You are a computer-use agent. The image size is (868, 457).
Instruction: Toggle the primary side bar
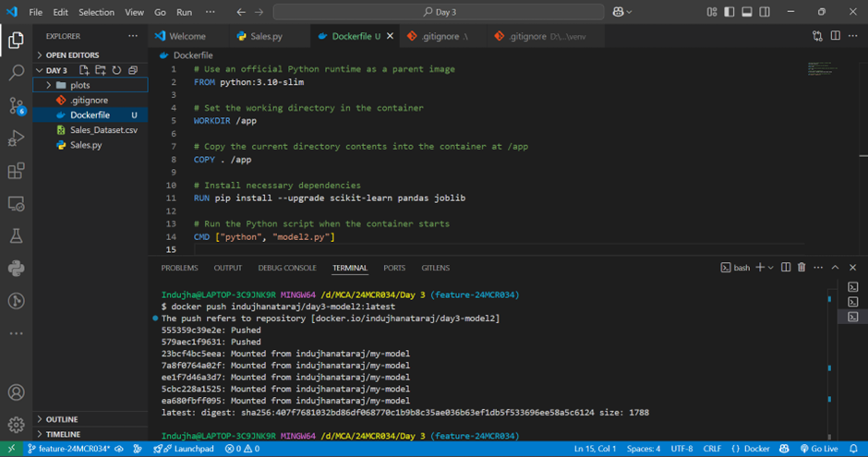point(729,12)
